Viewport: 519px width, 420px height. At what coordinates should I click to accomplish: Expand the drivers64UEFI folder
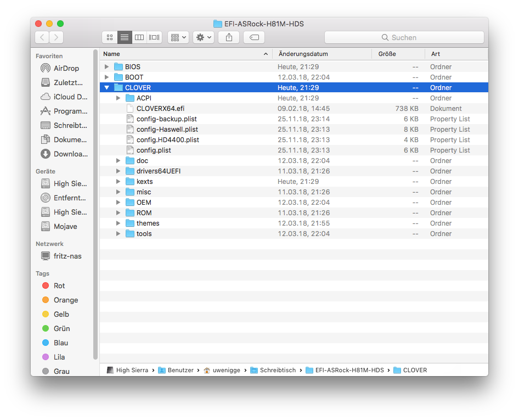pos(118,171)
